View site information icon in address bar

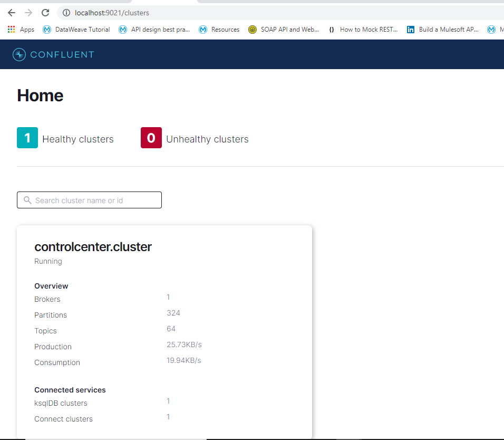(x=66, y=13)
